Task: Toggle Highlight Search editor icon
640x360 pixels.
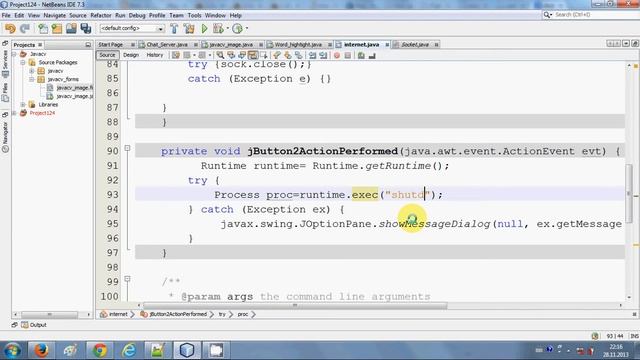Action: (253, 55)
